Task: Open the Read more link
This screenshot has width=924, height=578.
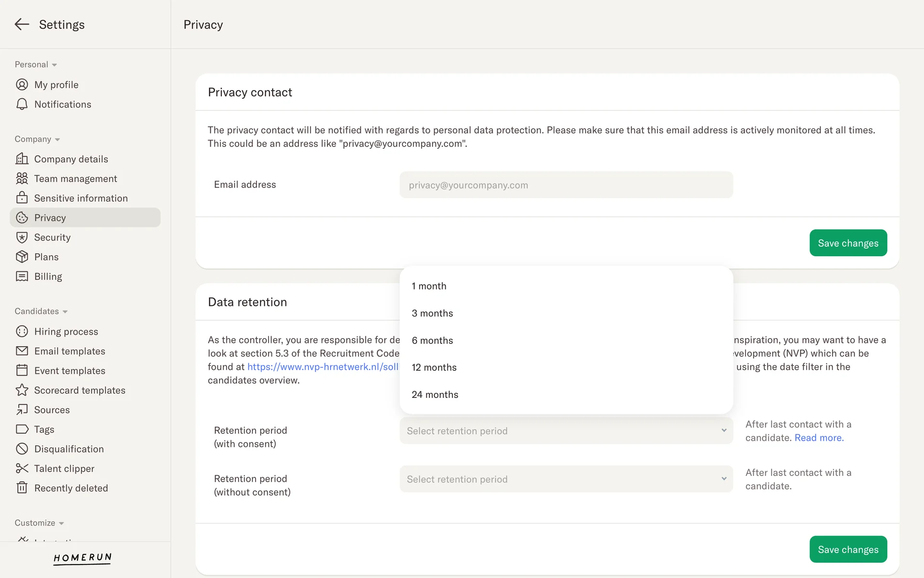Action: (819, 438)
